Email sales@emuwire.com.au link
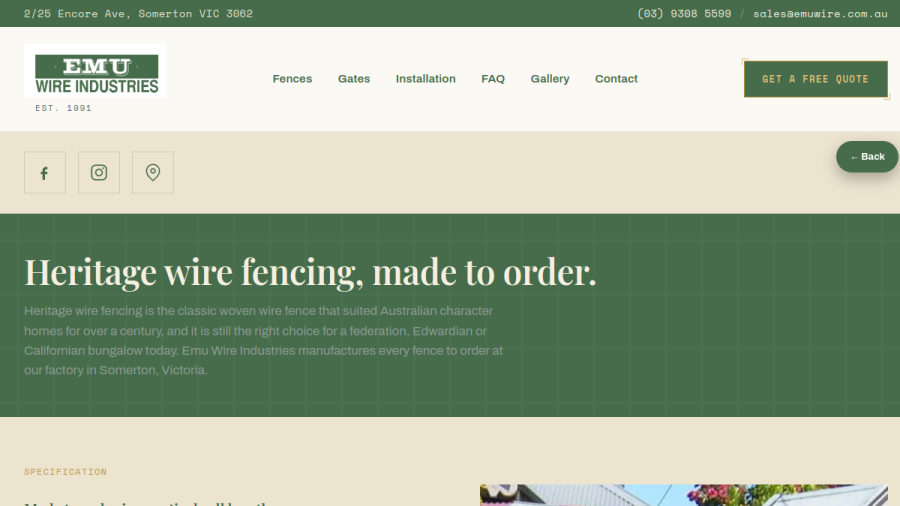Screen dimensions: 900x506 [x=820, y=13]
